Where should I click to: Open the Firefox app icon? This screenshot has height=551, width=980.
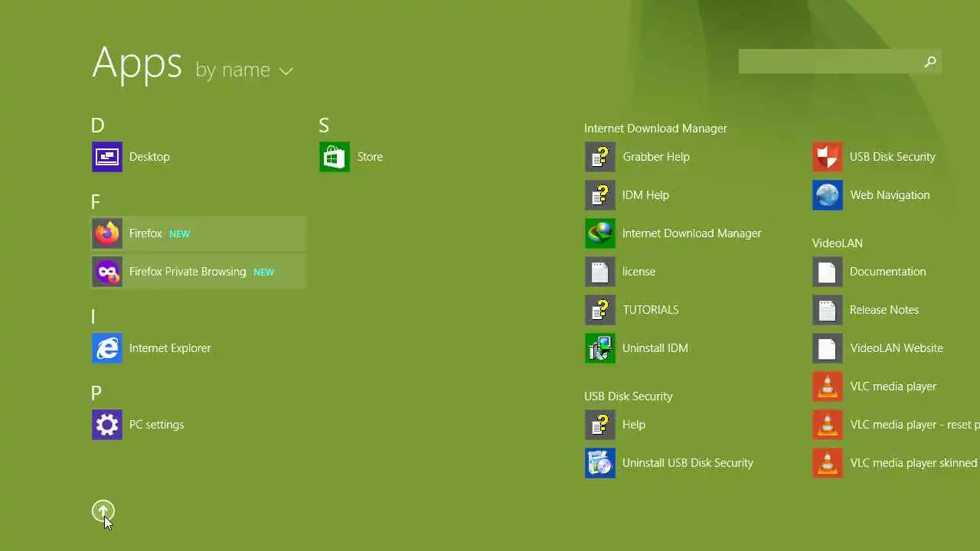tap(107, 233)
